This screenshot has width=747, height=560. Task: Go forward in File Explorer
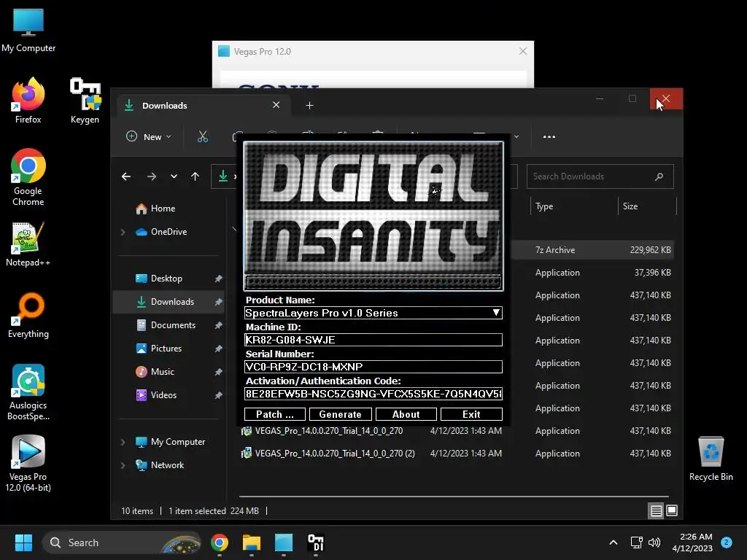click(152, 176)
